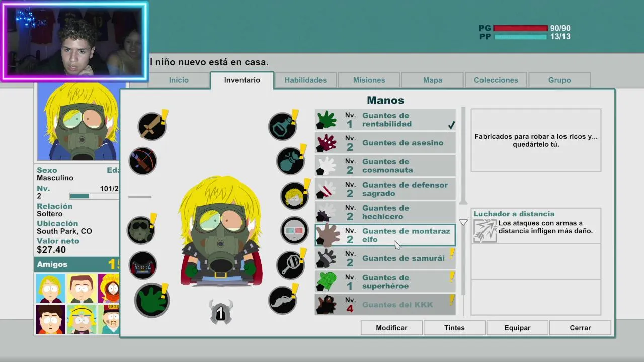Click the streamer webcam overlay
This screenshot has height=362, width=644.
tap(75, 41)
